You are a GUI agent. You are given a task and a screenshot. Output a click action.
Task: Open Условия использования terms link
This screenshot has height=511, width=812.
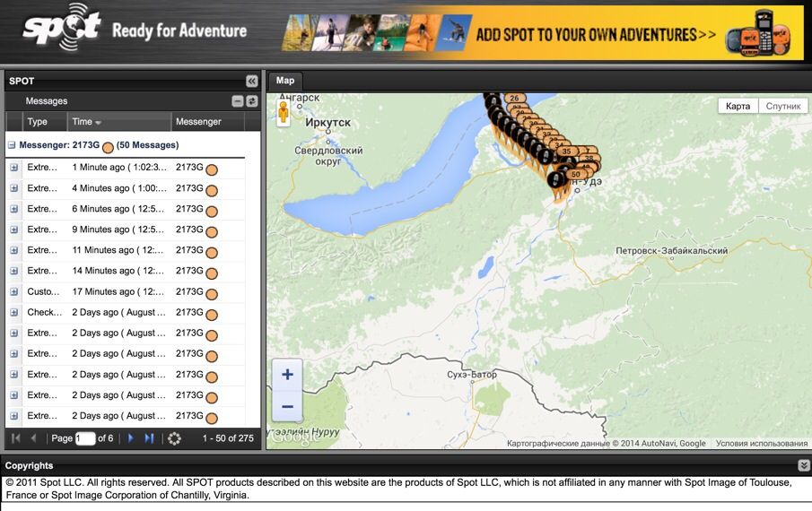[x=762, y=443]
